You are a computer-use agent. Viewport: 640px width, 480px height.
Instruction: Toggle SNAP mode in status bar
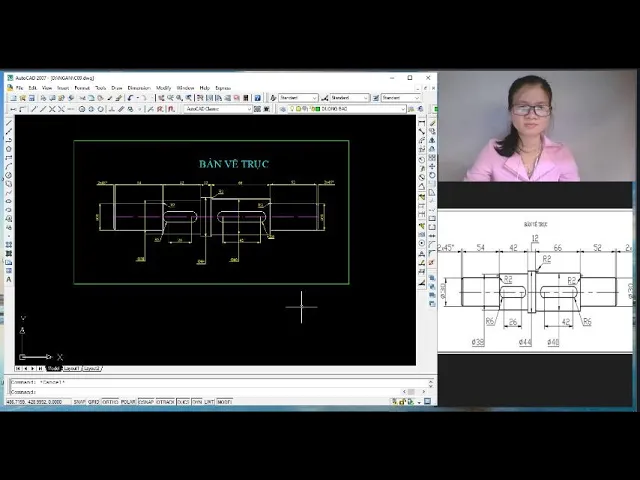coord(79,402)
